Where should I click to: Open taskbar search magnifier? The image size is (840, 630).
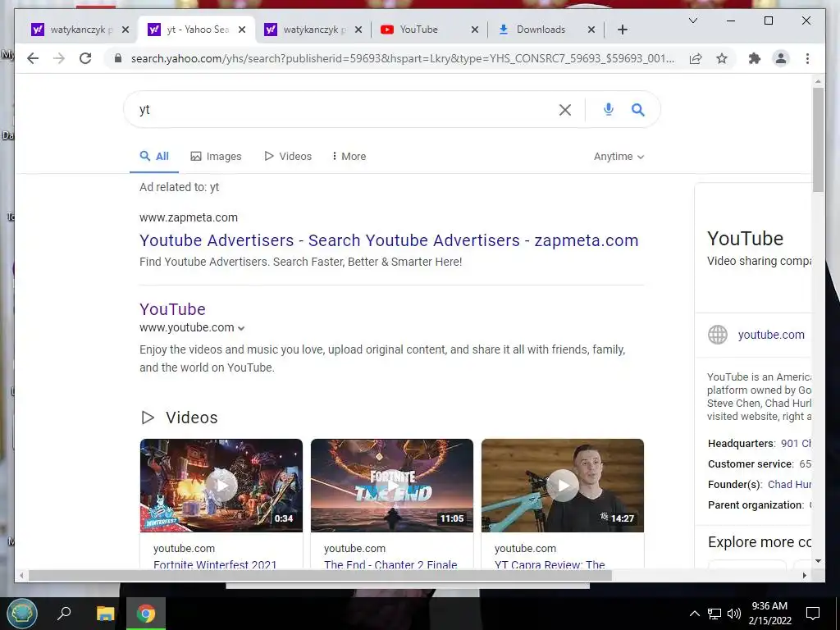[64, 613]
